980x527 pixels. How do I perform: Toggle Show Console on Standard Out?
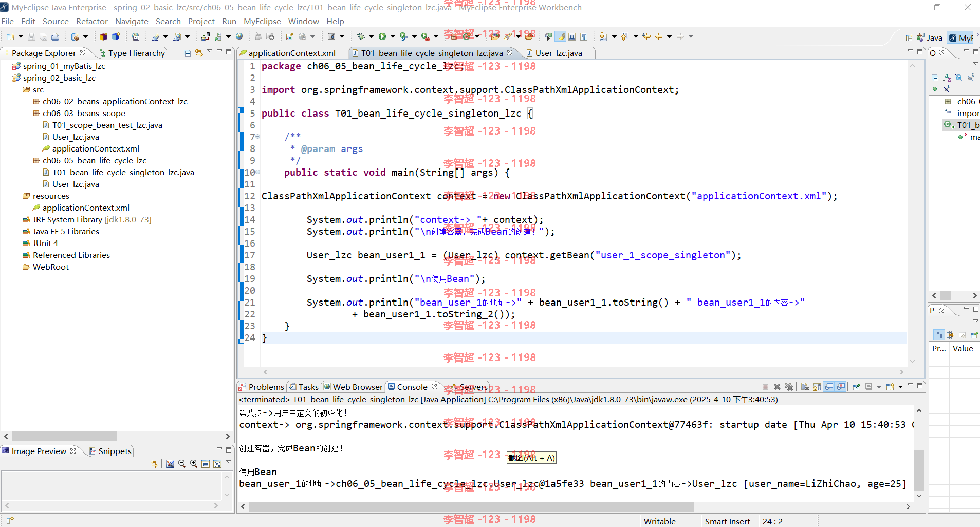[x=829, y=387]
